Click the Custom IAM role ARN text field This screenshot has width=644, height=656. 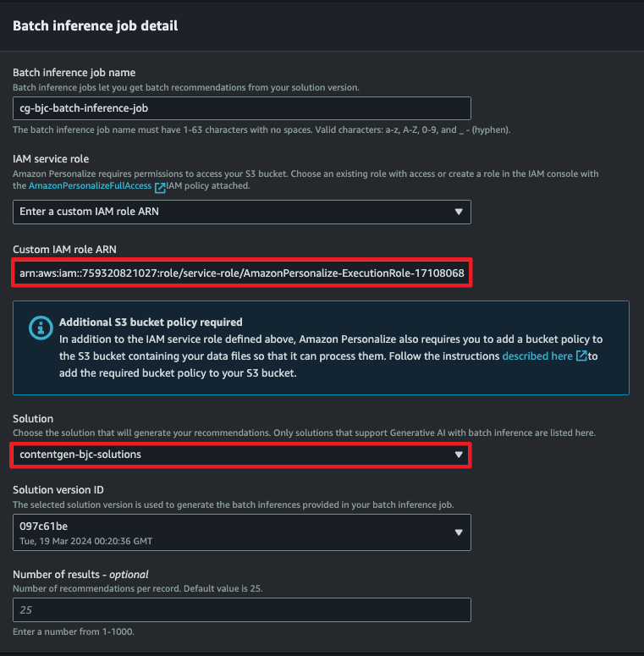coord(242,273)
